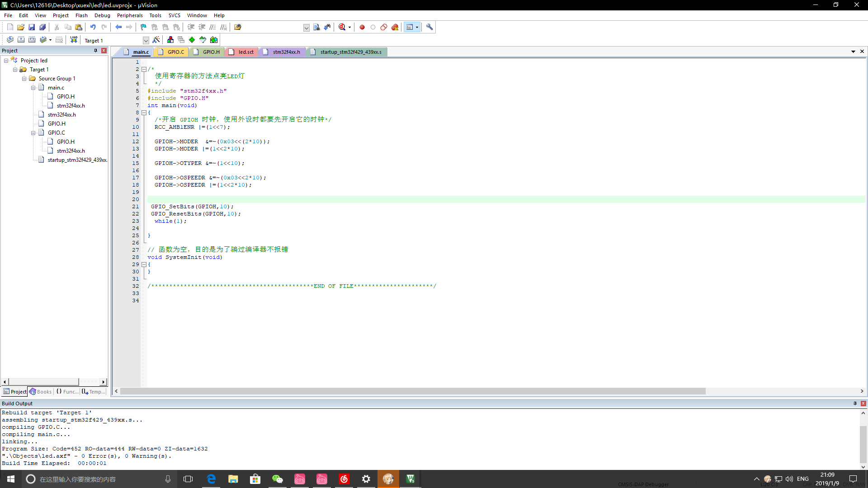Open the Peripherals menu
Viewport: 868px width, 488px height.
[x=130, y=15]
